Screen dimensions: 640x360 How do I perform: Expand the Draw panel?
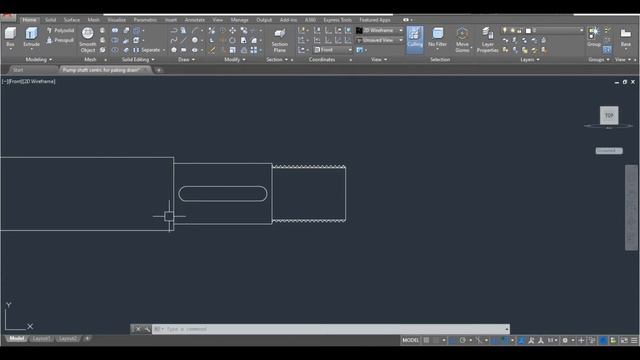click(186, 60)
